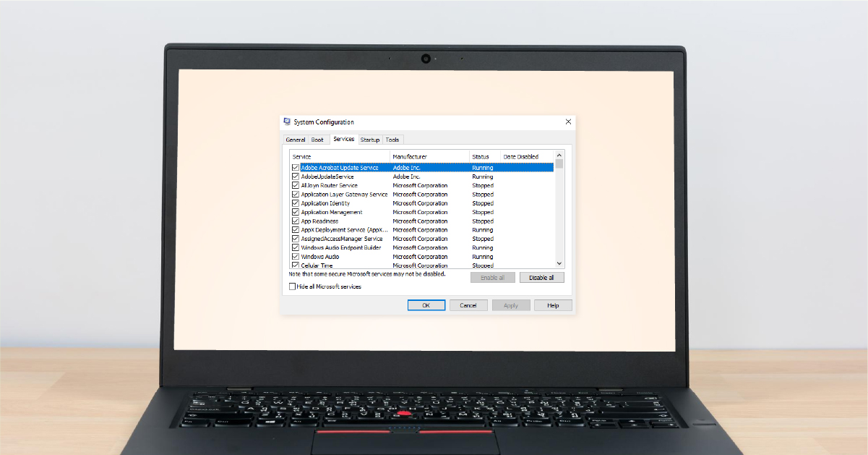This screenshot has height=455, width=868.
Task: Click the services list scrollbar thumb
Action: point(559,164)
